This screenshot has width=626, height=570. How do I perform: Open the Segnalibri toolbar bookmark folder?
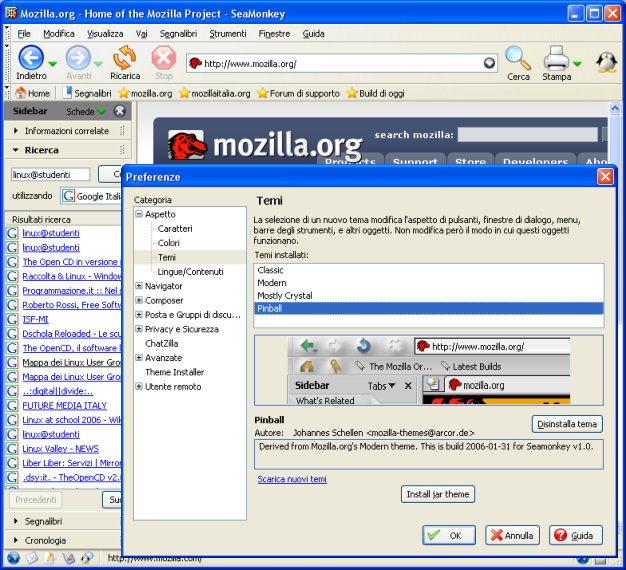[87, 93]
